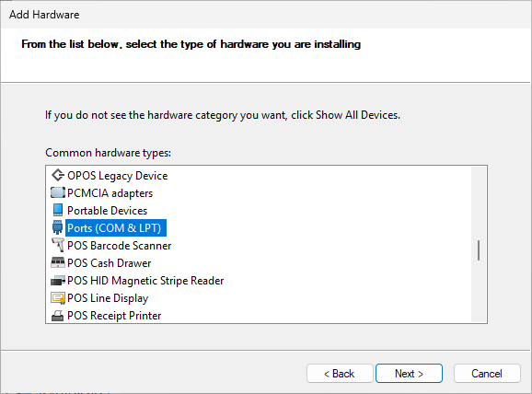This screenshot has height=394, width=532.
Task: Click the POS Receipt Printer icon
Action: (58, 316)
